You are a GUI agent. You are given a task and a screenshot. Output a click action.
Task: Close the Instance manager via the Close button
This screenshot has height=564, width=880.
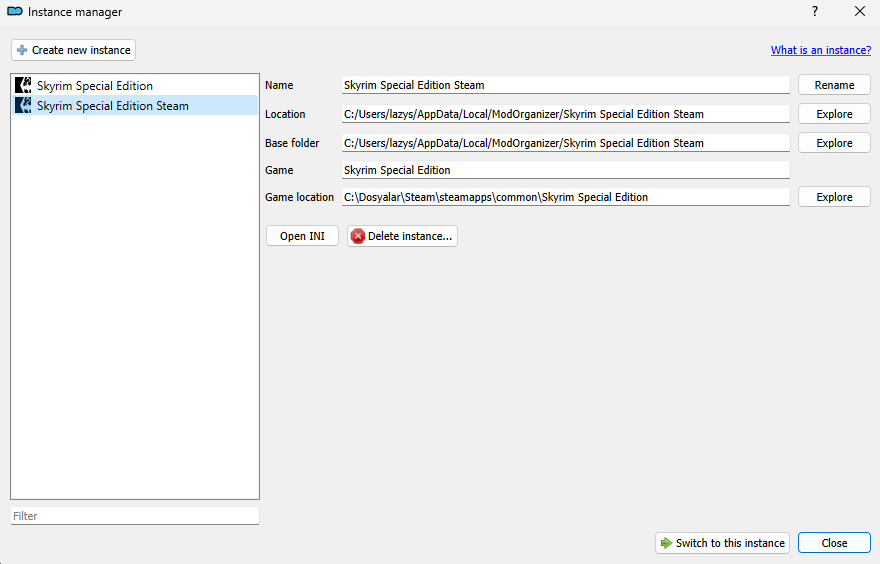(x=834, y=543)
